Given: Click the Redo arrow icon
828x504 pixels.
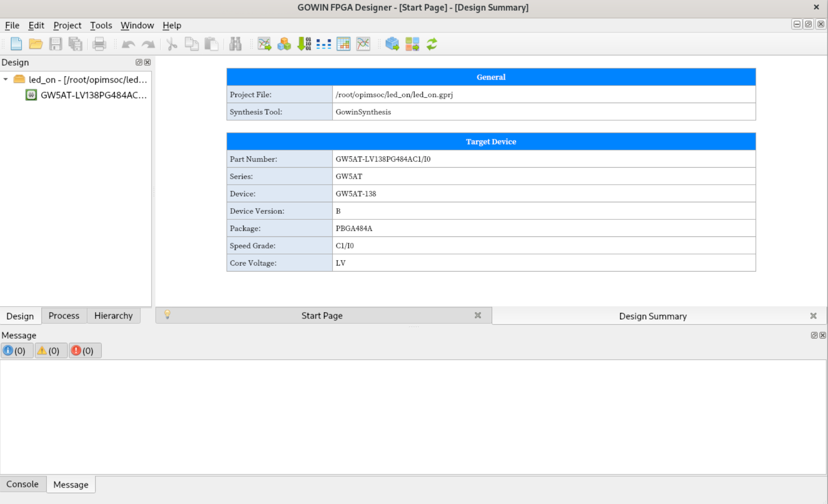Looking at the screenshot, I should click(148, 44).
